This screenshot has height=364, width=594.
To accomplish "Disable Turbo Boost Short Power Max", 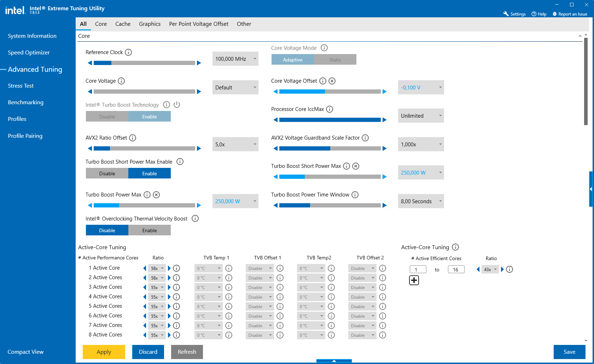I will [x=107, y=174].
